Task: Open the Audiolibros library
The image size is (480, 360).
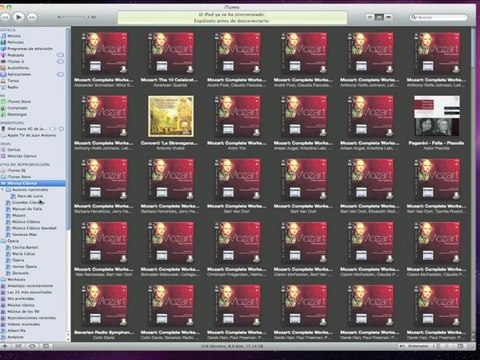Action: point(18,68)
